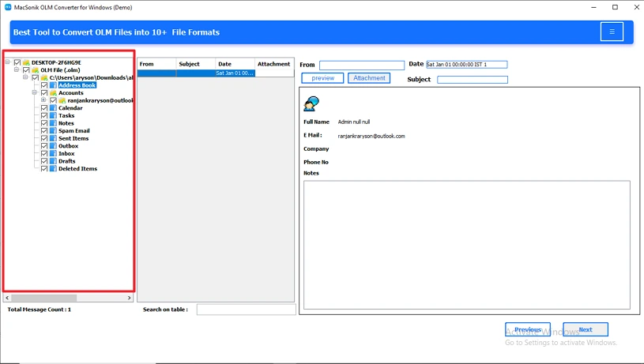
Task: Click the Notes text area
Action: point(466,245)
